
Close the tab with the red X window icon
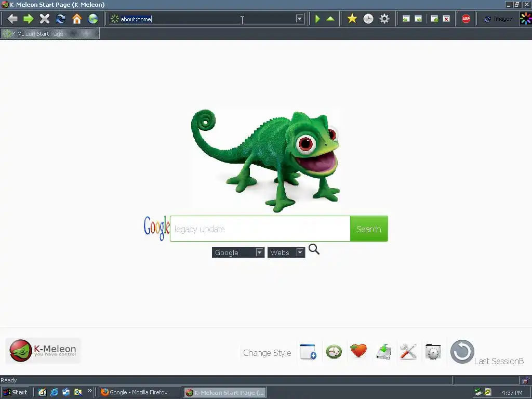pos(446,19)
